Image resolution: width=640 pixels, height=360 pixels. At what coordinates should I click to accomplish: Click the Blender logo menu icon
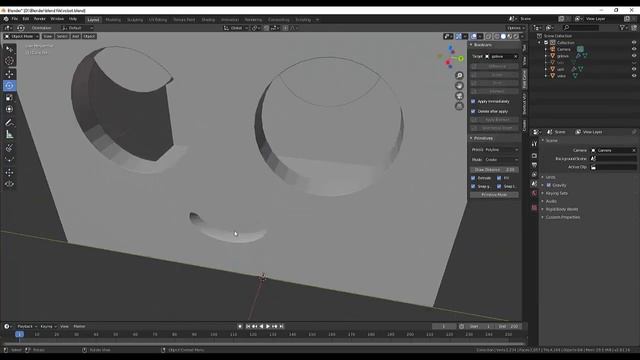[x=6, y=19]
